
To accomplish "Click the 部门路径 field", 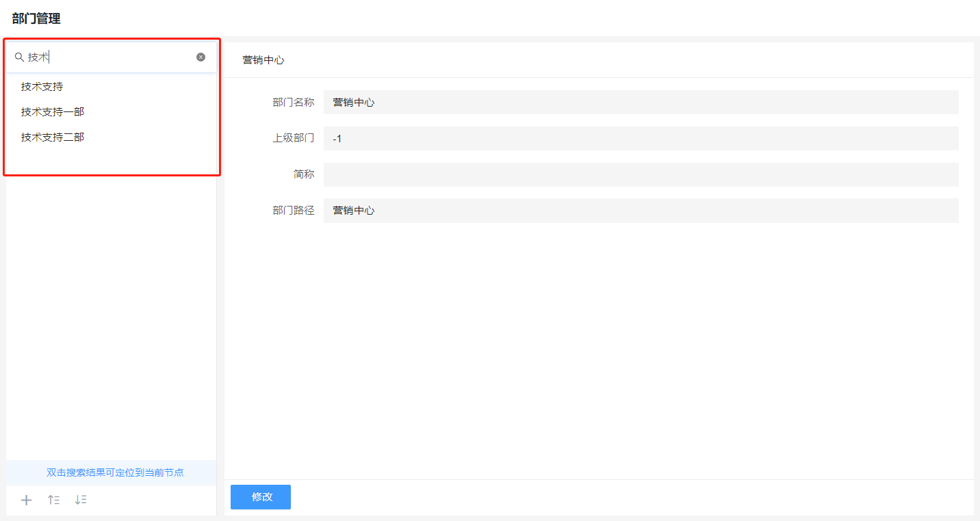I will (x=641, y=211).
